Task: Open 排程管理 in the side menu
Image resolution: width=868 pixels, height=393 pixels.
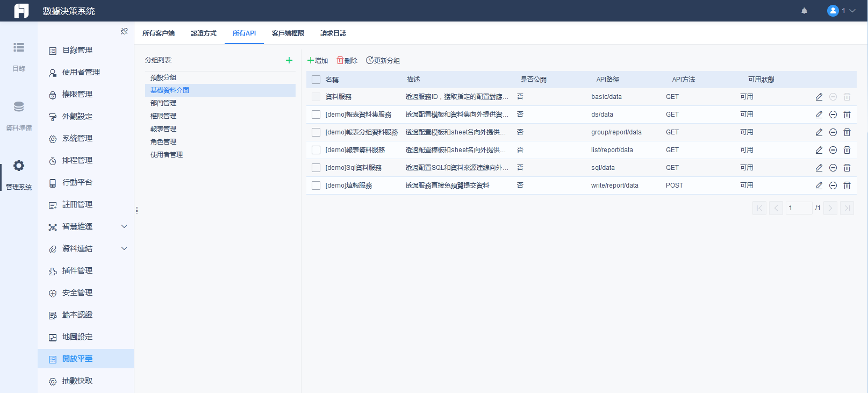Action: (x=86, y=160)
